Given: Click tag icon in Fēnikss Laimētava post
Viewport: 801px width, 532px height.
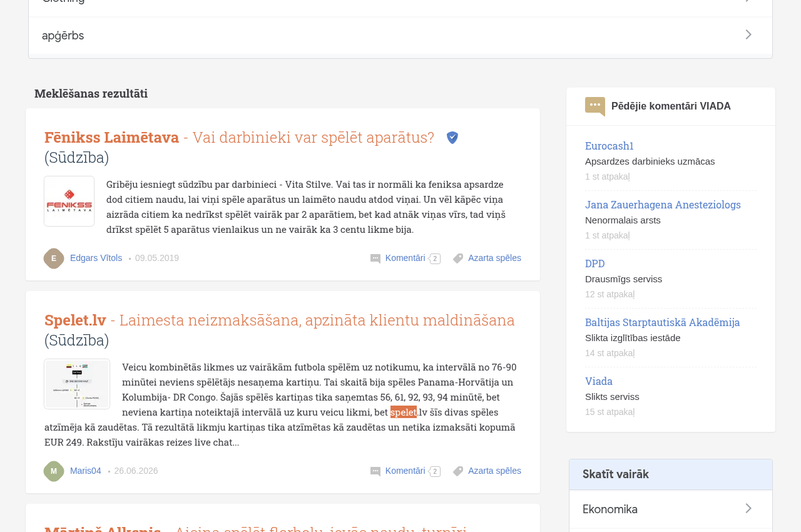Looking at the screenshot, I should click(x=458, y=258).
